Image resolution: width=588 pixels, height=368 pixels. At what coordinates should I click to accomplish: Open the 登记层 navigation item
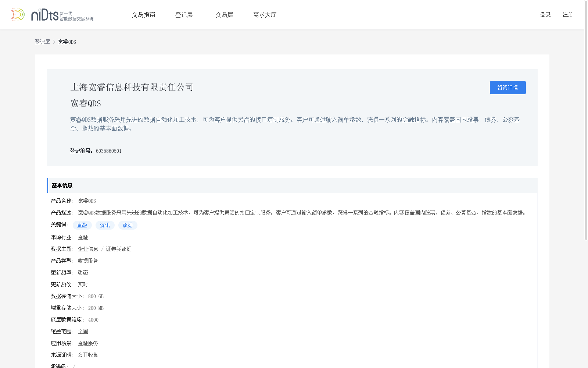(x=184, y=15)
